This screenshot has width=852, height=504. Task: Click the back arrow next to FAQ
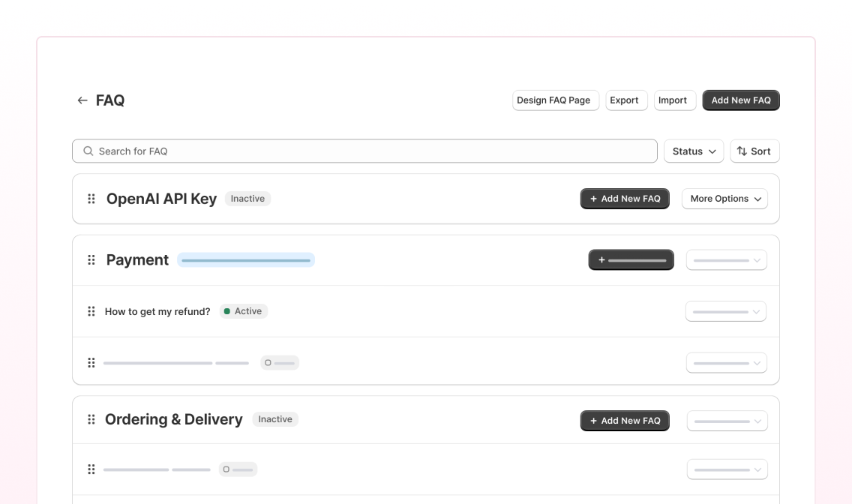(82, 100)
